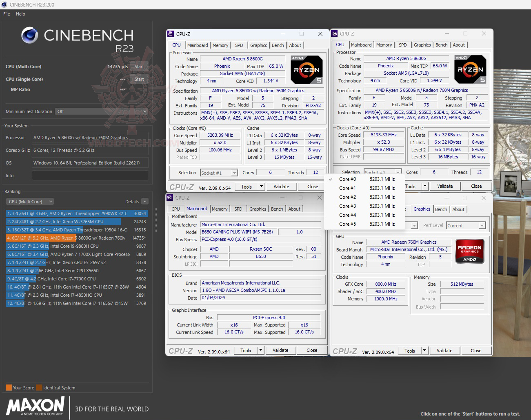Select Core #4 in the core clocks menu
Image resolution: width=531 pixels, height=420 pixels.
click(364, 215)
